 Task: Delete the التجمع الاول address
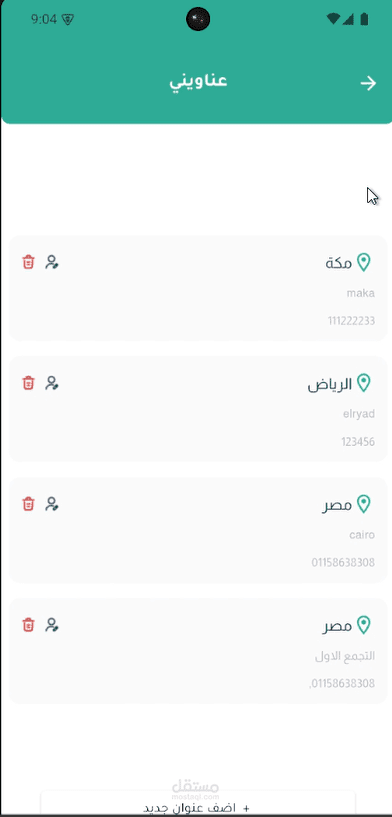click(28, 624)
